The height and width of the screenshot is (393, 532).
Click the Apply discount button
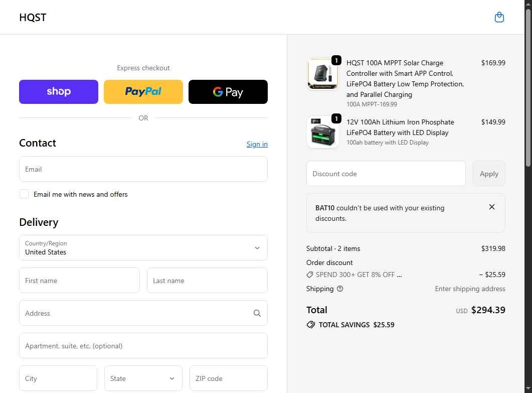489,174
